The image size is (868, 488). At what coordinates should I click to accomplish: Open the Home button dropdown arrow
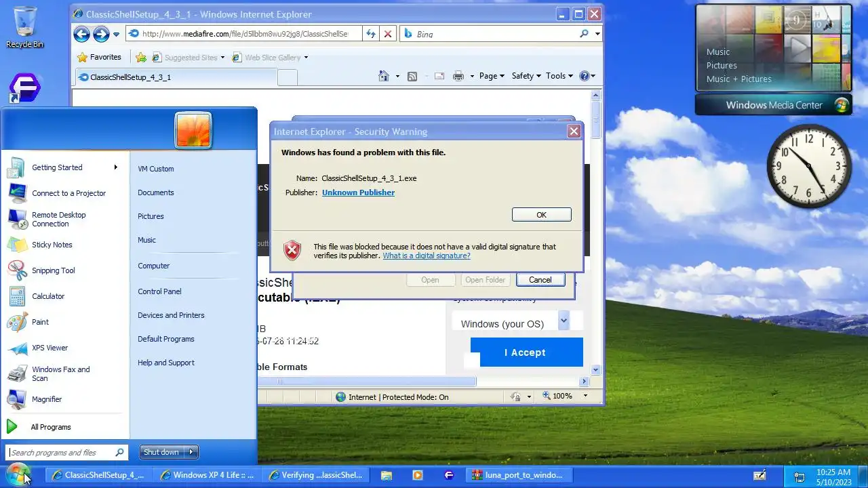click(397, 76)
